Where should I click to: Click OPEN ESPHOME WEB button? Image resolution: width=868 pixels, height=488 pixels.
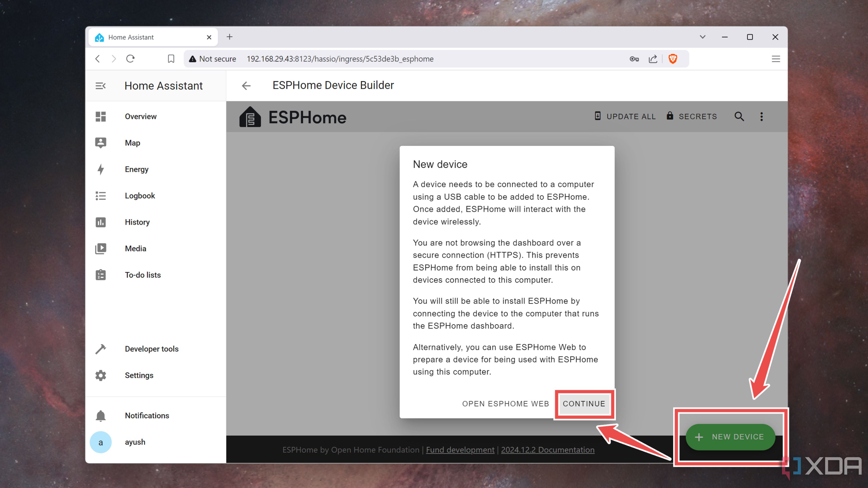pos(505,404)
